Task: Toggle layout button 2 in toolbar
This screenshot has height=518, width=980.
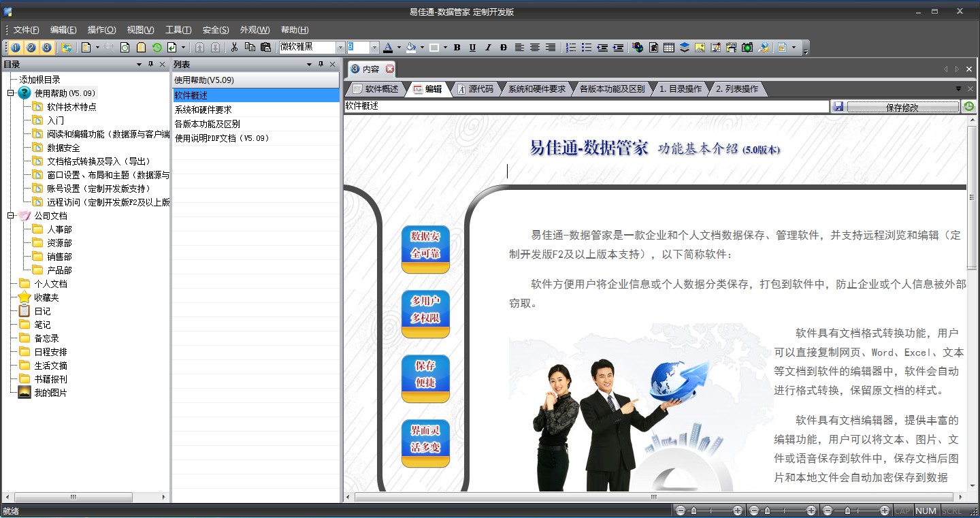Action: point(31,48)
